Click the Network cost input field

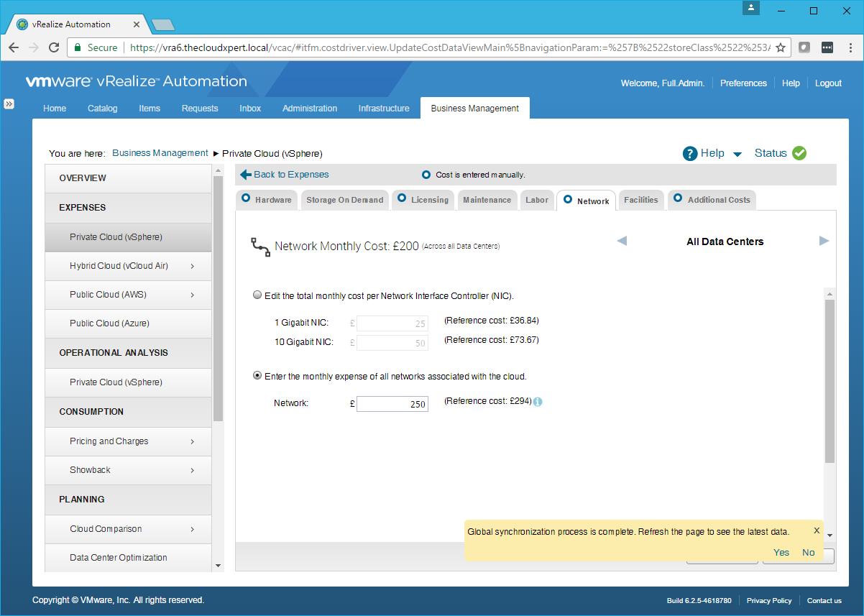click(x=392, y=404)
